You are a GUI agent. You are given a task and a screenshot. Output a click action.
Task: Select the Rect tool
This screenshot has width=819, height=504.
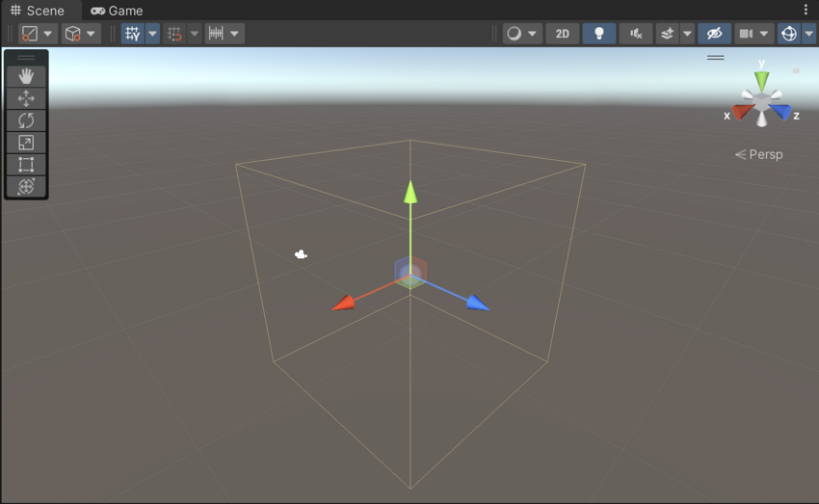point(26,165)
